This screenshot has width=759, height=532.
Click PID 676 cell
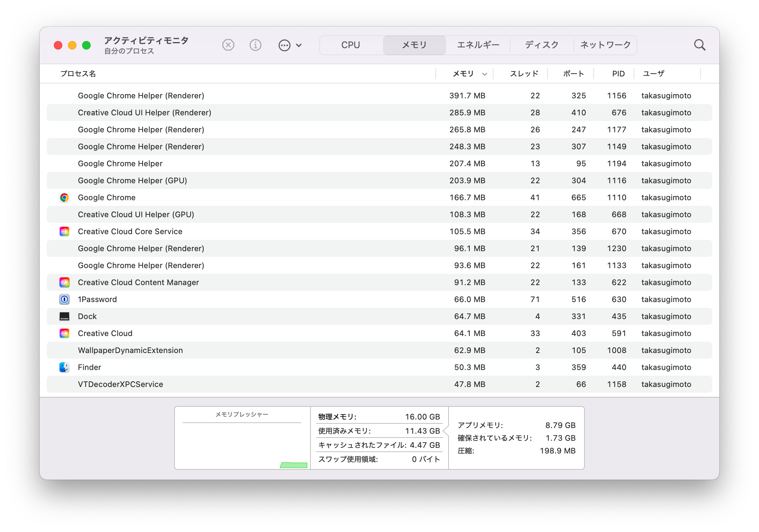click(x=619, y=112)
